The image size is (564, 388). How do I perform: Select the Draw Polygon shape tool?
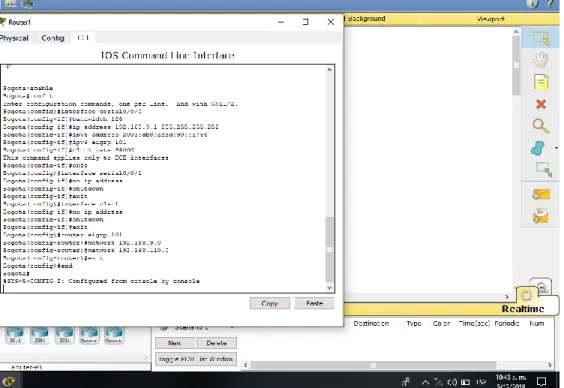point(538,148)
